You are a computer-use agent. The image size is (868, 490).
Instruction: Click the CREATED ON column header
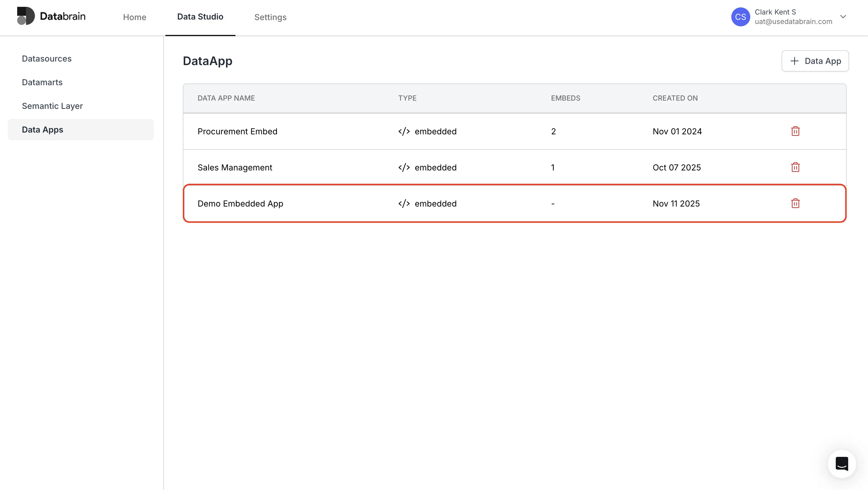675,98
